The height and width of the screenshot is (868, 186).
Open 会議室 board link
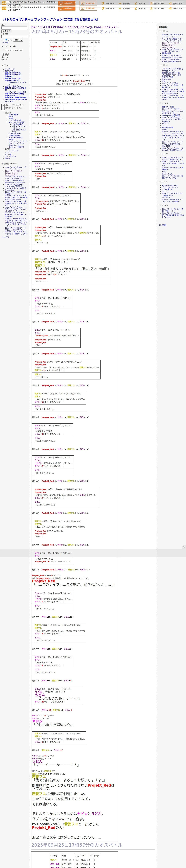click(11, 119)
